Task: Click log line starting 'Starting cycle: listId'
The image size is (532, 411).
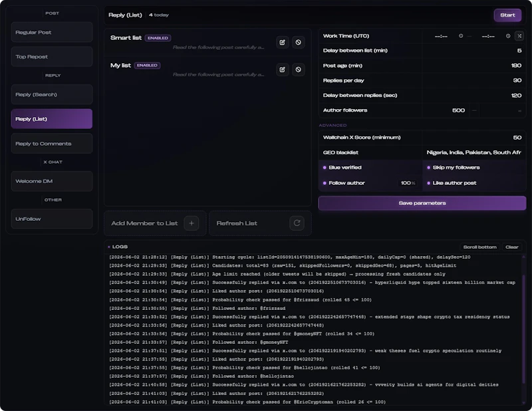Action: [290, 257]
